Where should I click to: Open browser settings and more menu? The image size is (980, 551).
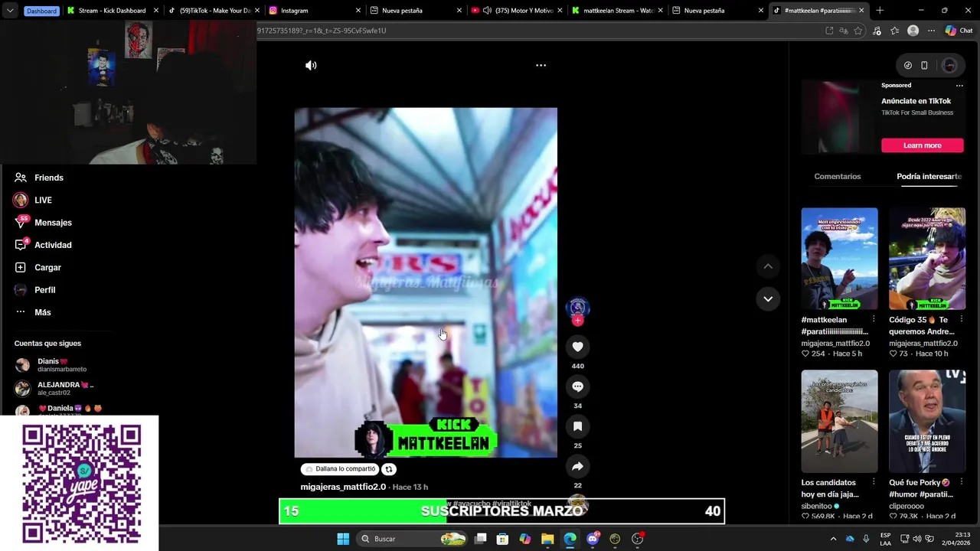point(931,31)
